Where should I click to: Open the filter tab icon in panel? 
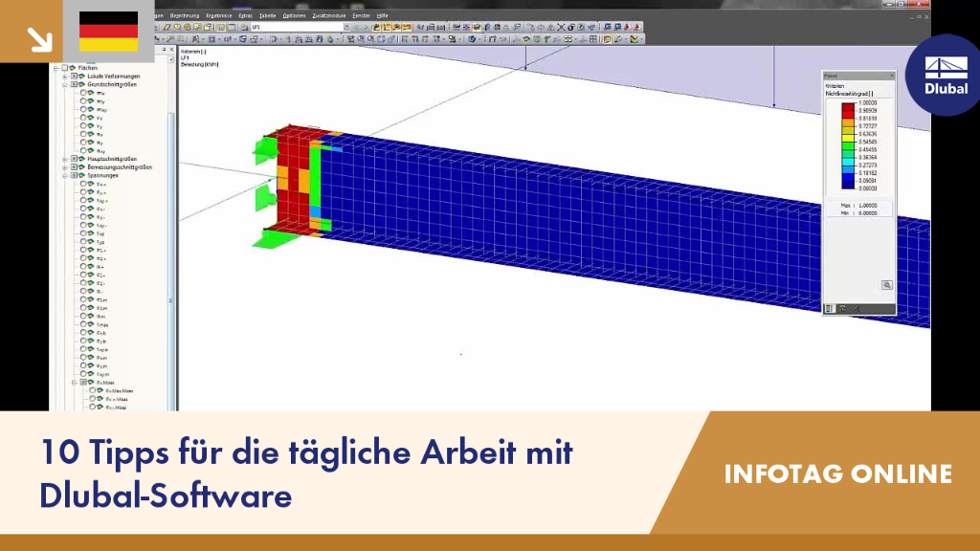tap(857, 309)
